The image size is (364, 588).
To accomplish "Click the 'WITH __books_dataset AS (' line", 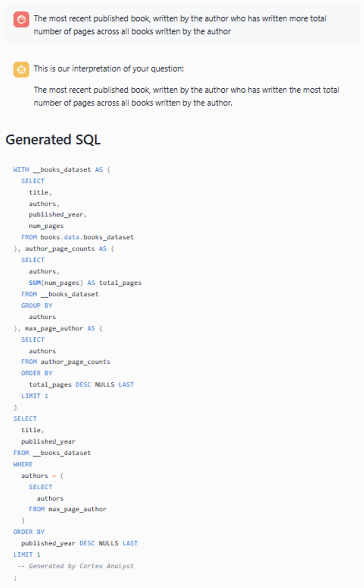I will tap(62, 169).
